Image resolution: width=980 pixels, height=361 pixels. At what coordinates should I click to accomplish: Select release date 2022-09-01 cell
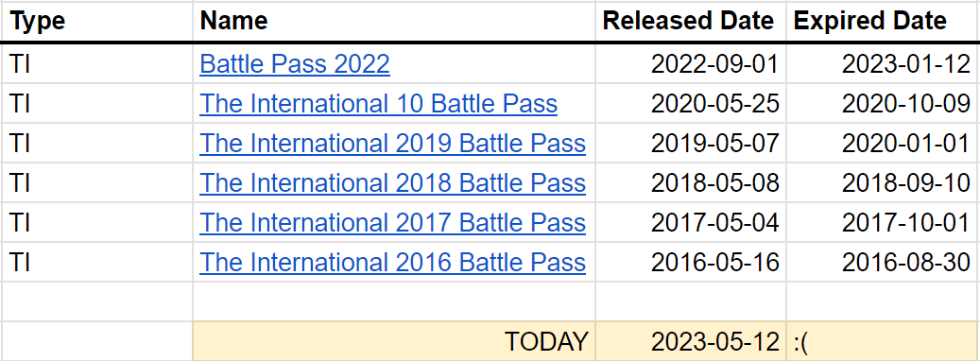[x=691, y=64]
